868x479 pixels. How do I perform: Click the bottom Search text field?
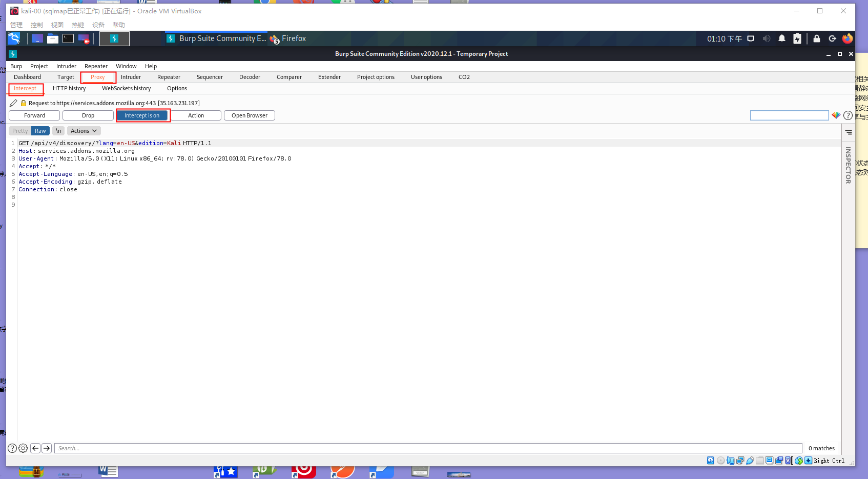click(x=428, y=448)
